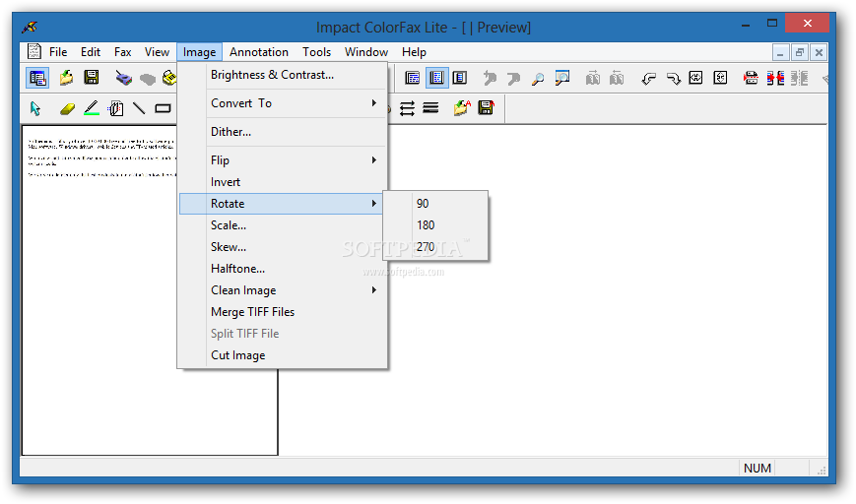This screenshot has height=504, width=856.
Task: Open the Edit menu
Action: [x=91, y=52]
